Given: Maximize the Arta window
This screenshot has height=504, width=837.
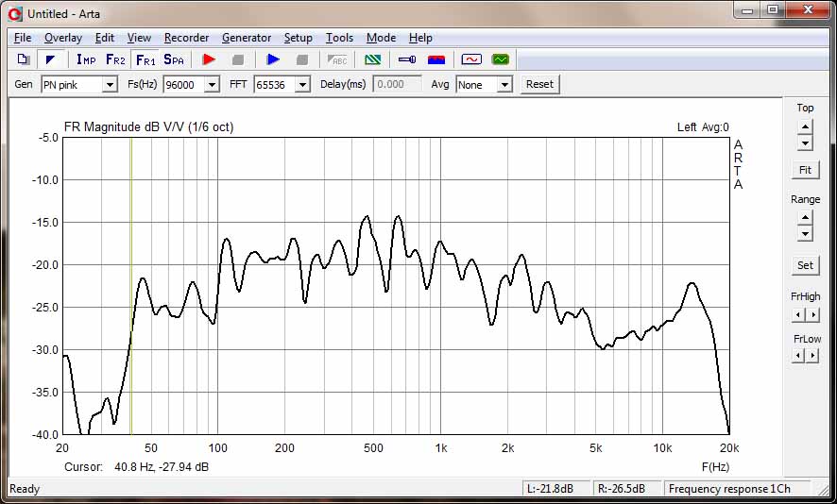Looking at the screenshot, I should (773, 10).
